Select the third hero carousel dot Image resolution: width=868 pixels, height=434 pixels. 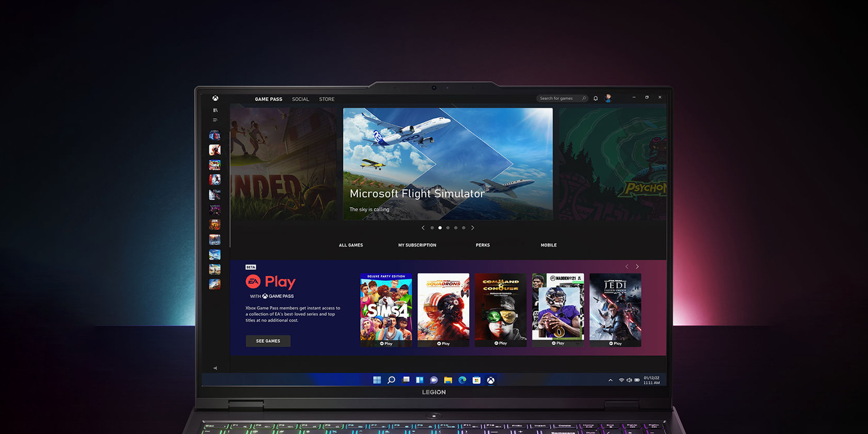[447, 228]
